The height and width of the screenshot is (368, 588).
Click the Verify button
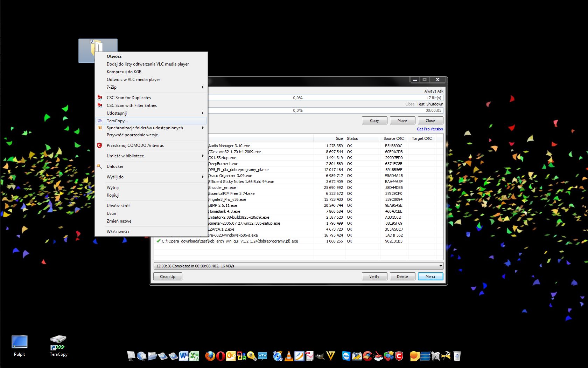(374, 277)
